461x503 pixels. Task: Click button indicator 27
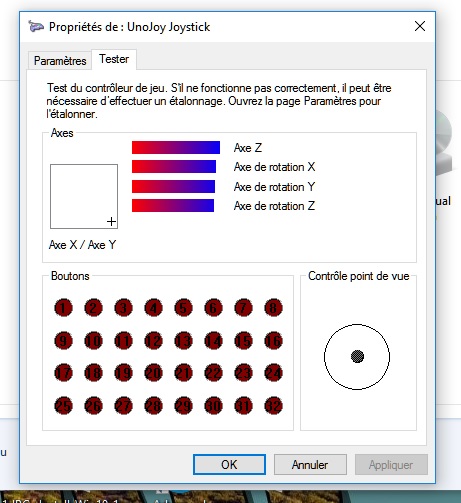pos(123,405)
